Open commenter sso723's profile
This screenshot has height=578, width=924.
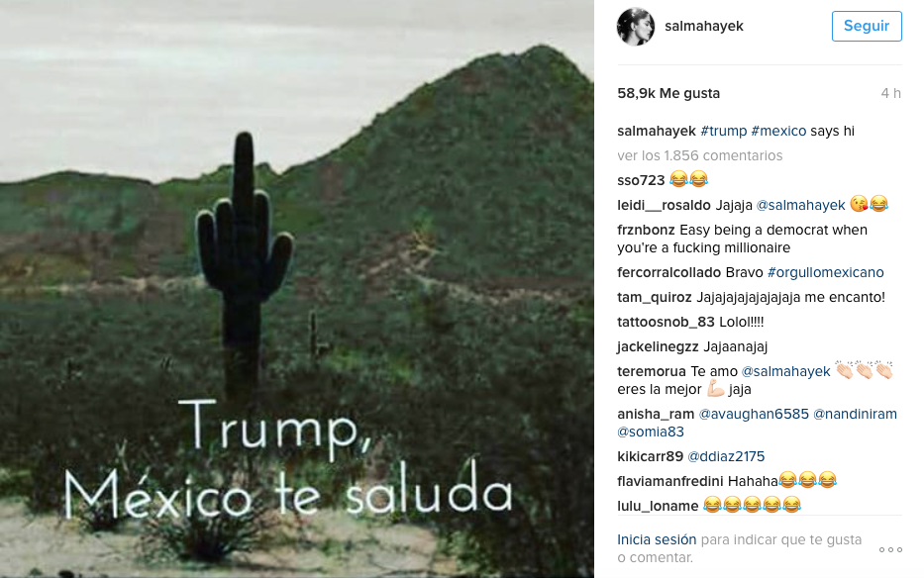pos(641,180)
